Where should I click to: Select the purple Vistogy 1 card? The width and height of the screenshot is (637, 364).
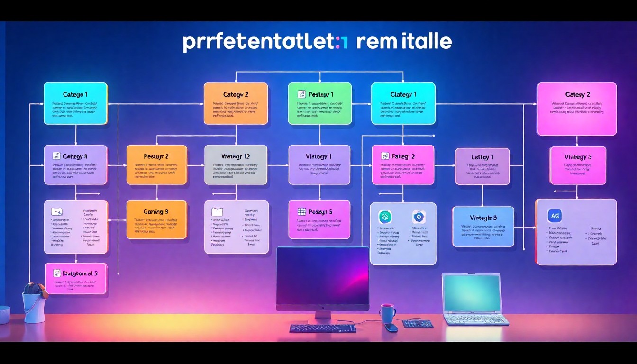pos(319,164)
